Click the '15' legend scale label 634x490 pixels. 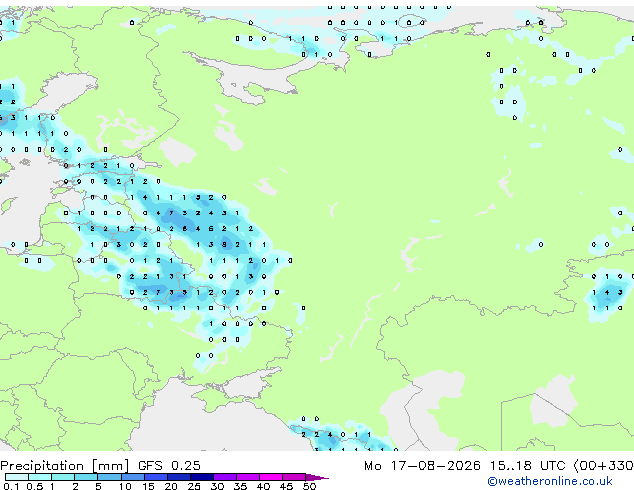pyautogui.click(x=148, y=486)
